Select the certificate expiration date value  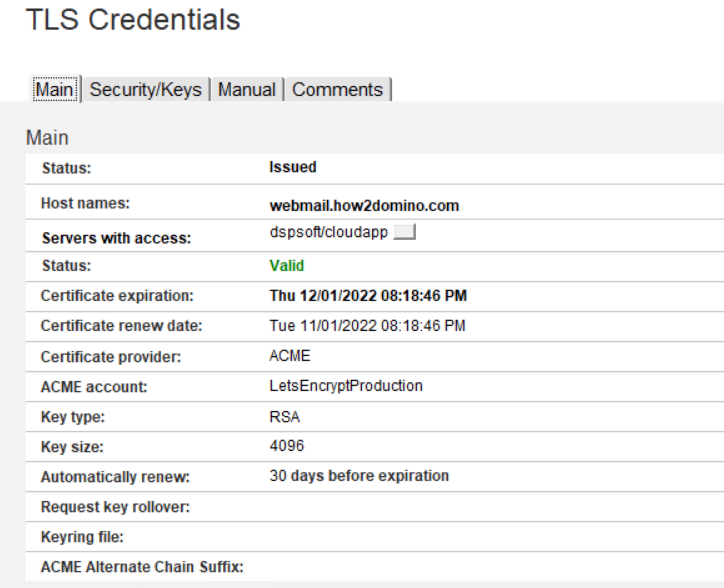pos(368,296)
